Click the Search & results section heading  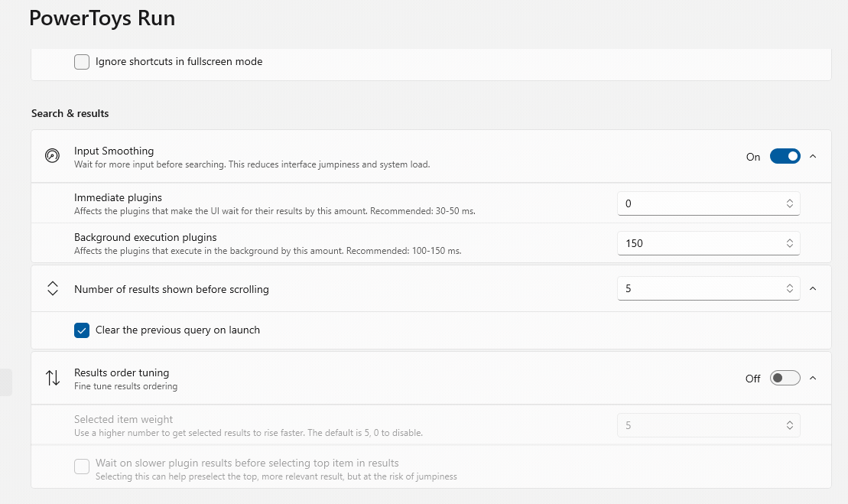tap(70, 113)
